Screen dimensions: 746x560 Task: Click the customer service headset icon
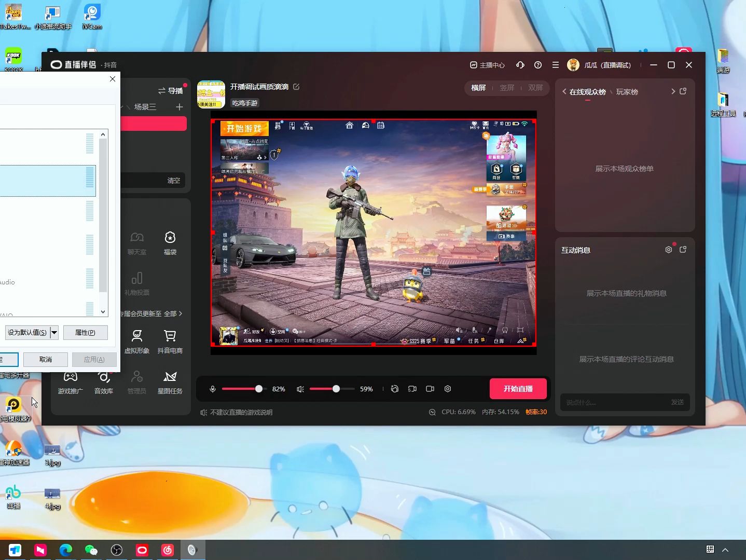click(x=520, y=65)
